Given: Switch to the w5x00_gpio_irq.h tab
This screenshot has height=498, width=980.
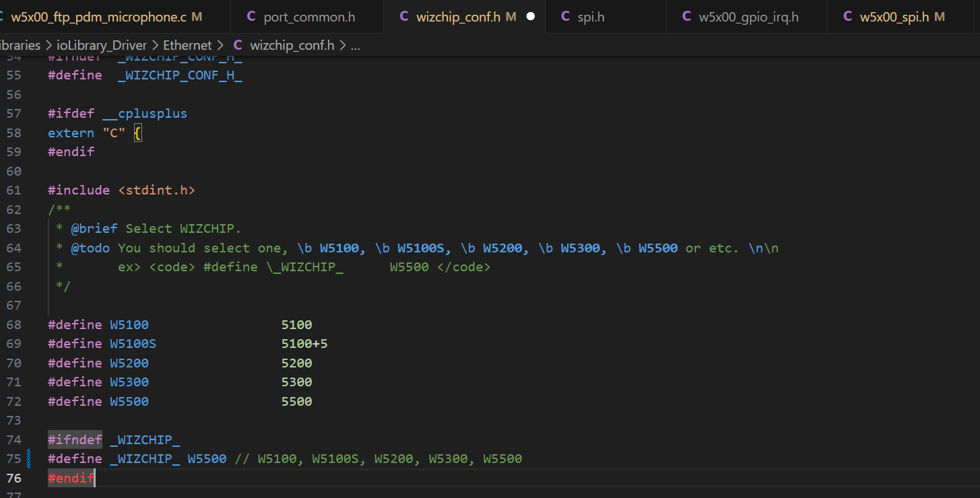Looking at the screenshot, I should point(748,17).
